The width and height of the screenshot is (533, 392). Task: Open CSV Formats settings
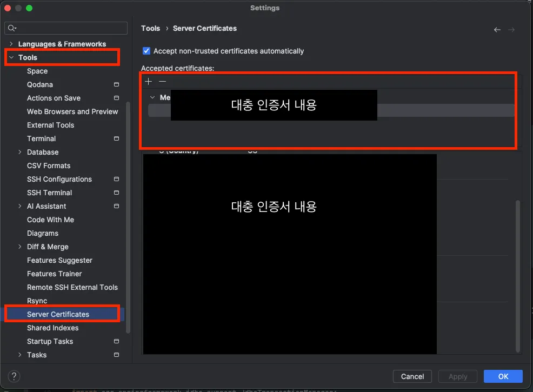49,165
